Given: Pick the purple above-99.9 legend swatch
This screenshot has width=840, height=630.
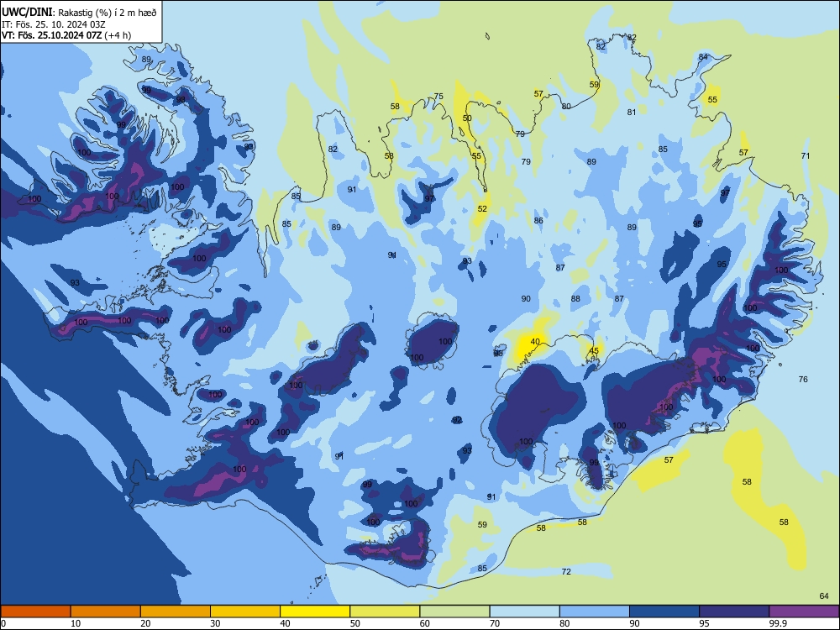Looking at the screenshot, I should point(804,612).
